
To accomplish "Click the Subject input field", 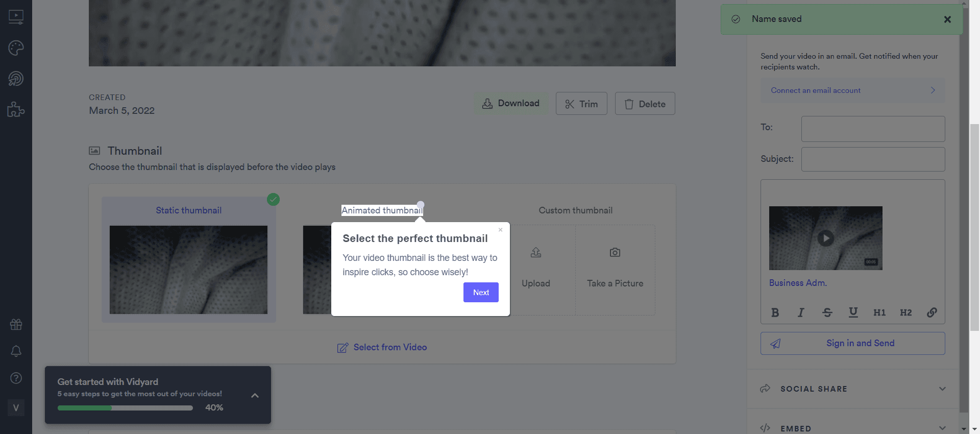I will tap(873, 159).
